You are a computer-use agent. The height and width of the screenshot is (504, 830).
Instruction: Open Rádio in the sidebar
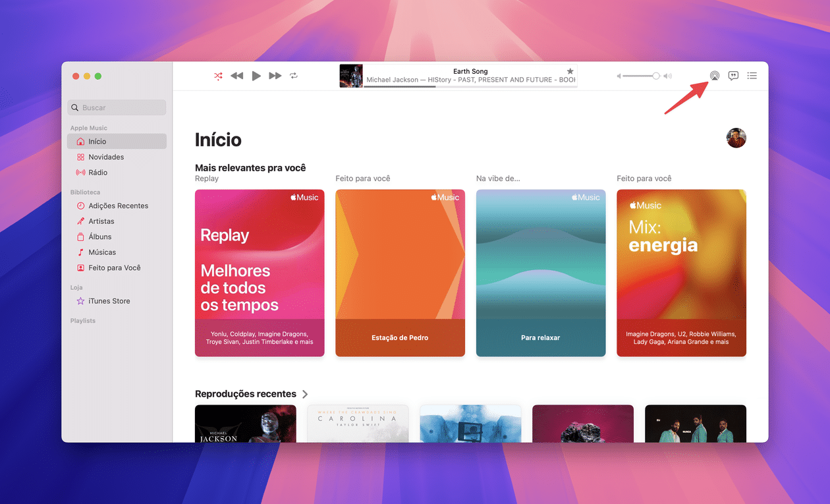(x=117, y=173)
